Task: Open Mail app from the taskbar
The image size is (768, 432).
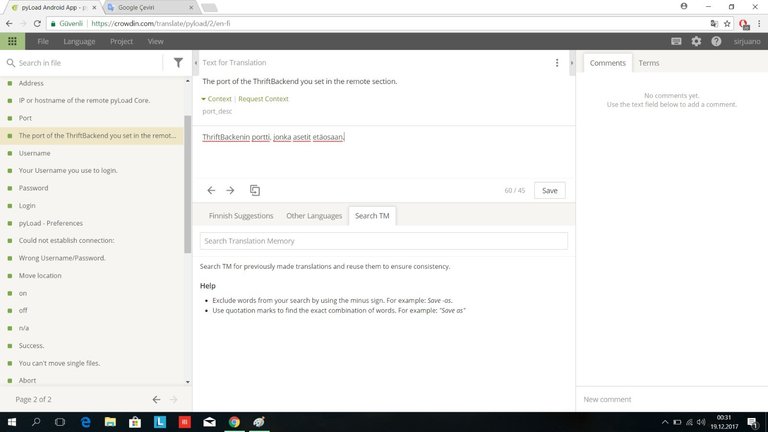Action: 210,422
